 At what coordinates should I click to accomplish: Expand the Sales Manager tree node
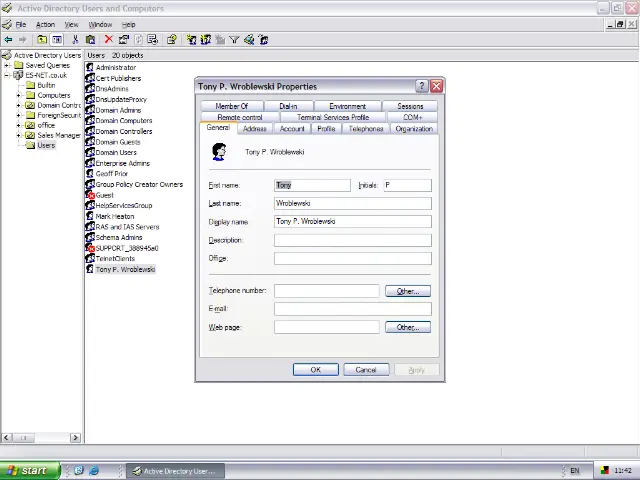[18, 135]
